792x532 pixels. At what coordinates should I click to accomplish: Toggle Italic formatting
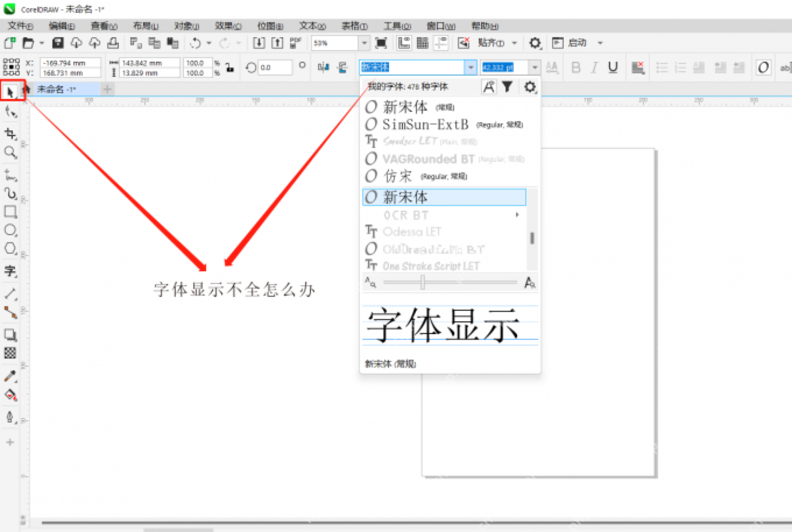tap(595, 68)
